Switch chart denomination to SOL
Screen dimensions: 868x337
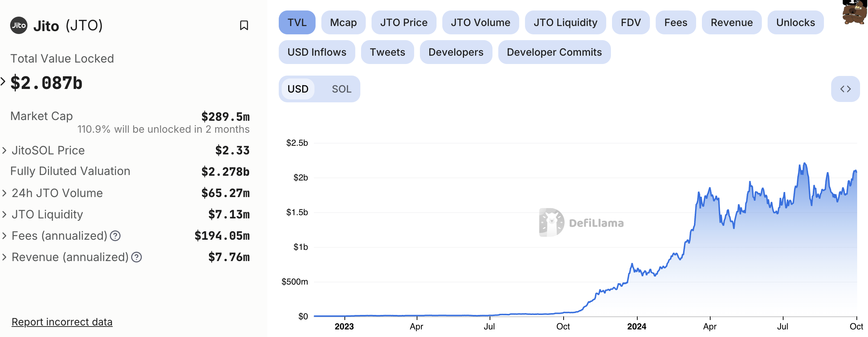coord(341,89)
